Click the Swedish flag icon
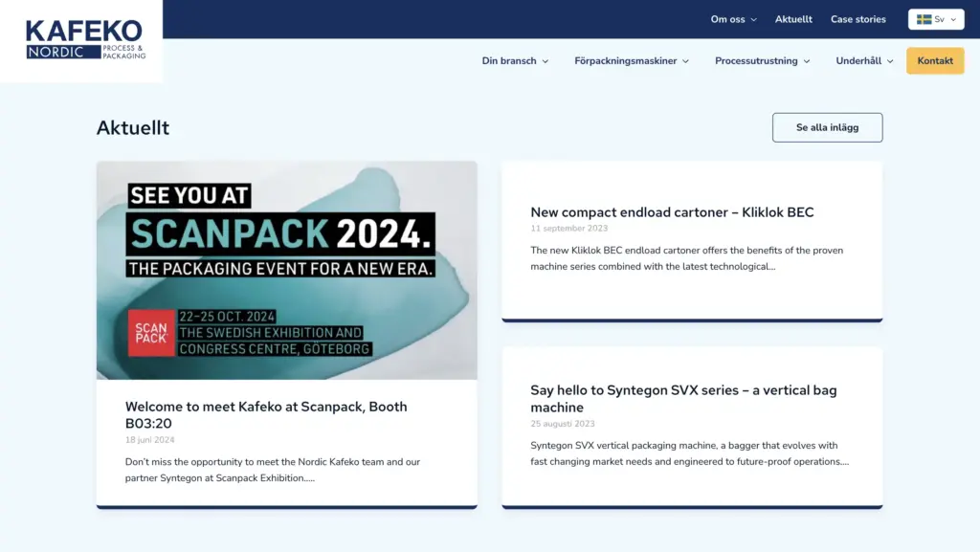 [x=924, y=19]
